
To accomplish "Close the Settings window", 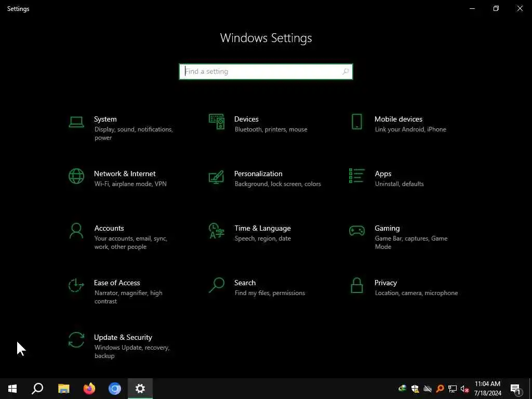I will 520,8.
